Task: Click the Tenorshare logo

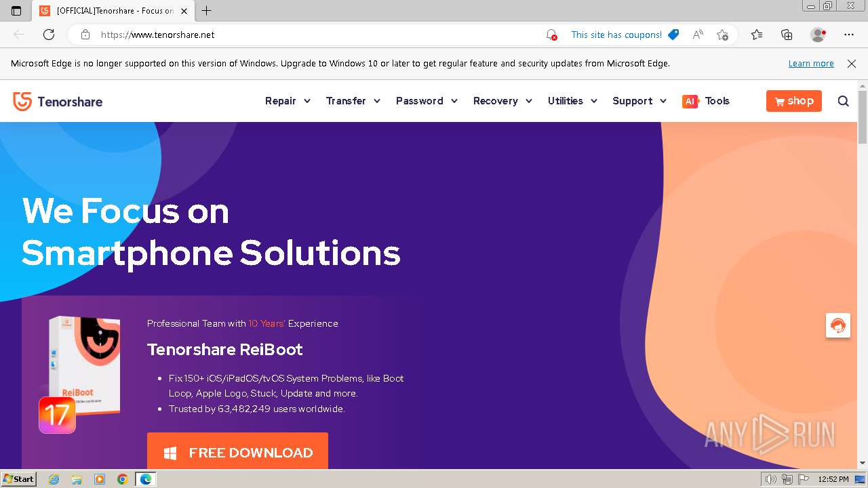Action: (58, 102)
